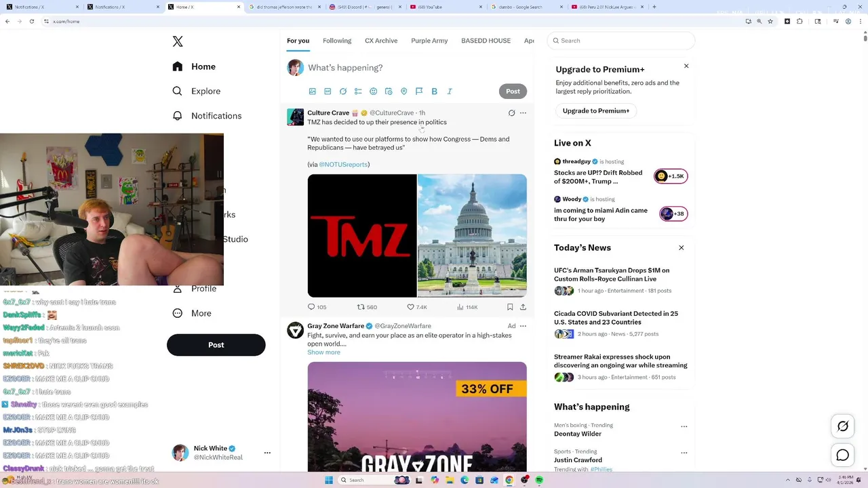
Task: Click the large black Post button
Action: coord(216,345)
